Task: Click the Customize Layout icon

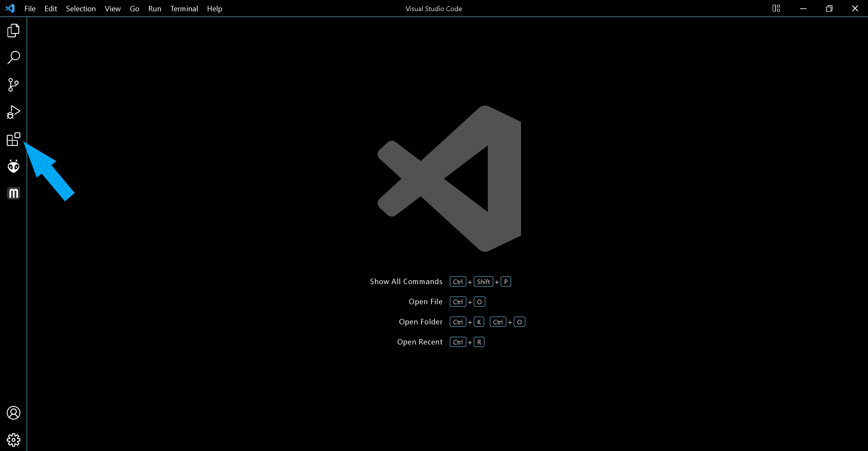Action: tap(776, 8)
